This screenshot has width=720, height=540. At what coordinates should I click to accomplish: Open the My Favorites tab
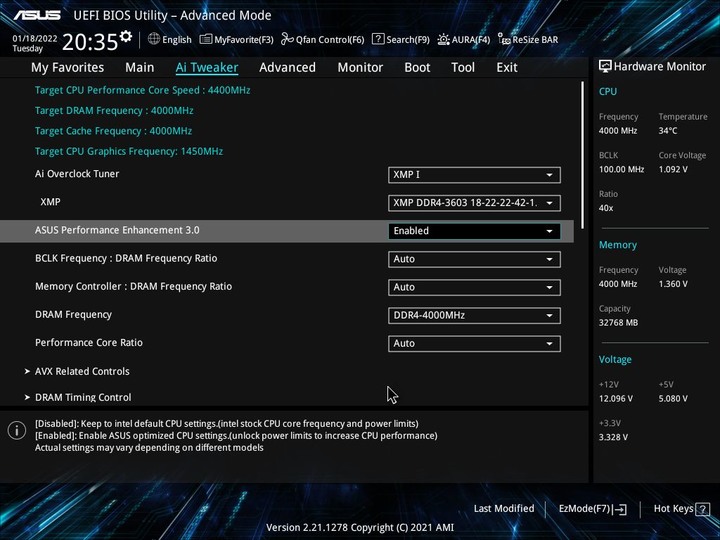click(68, 68)
